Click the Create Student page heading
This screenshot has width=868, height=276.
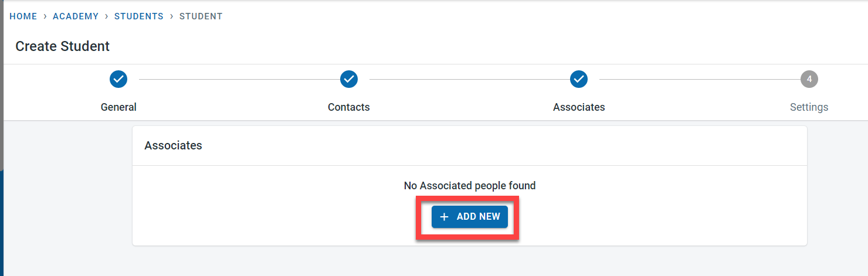click(63, 46)
